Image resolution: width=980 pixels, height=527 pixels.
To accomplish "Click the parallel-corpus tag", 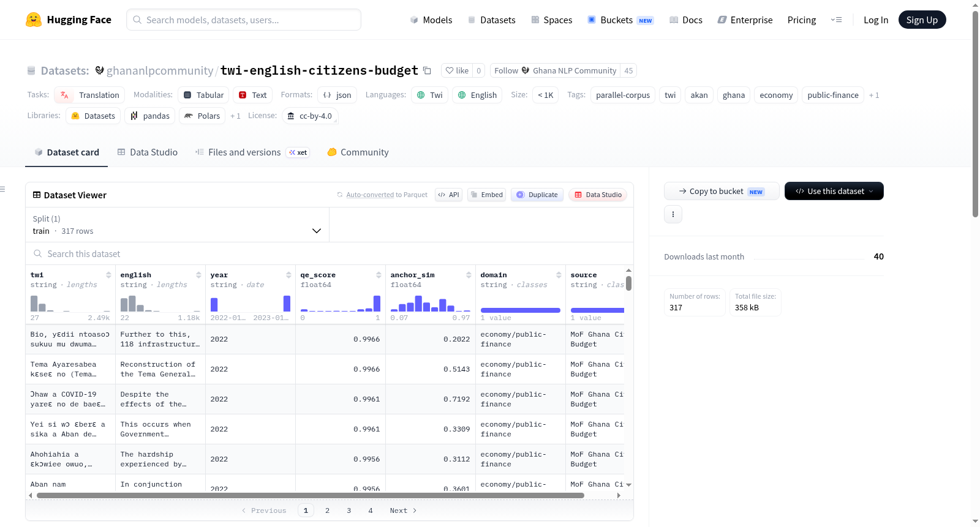I will 623,95.
